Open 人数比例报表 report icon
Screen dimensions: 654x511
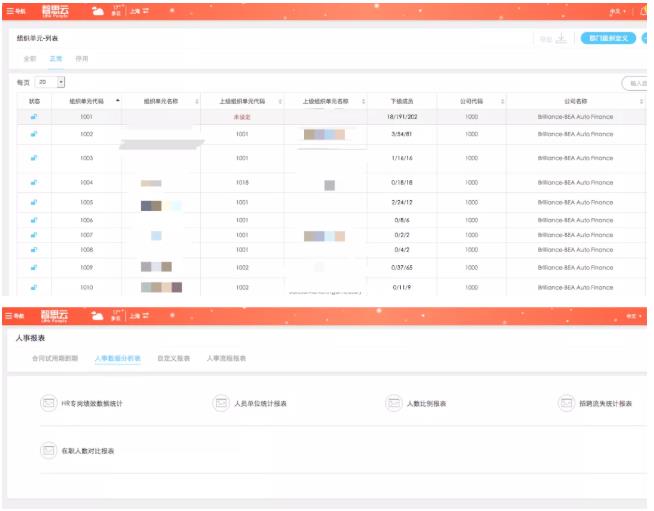pos(393,403)
